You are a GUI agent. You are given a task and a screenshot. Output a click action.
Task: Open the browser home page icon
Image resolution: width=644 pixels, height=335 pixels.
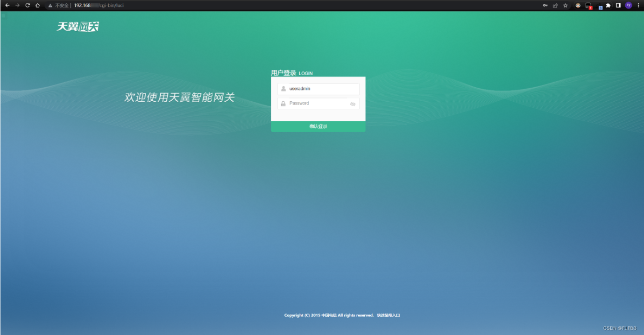point(38,6)
